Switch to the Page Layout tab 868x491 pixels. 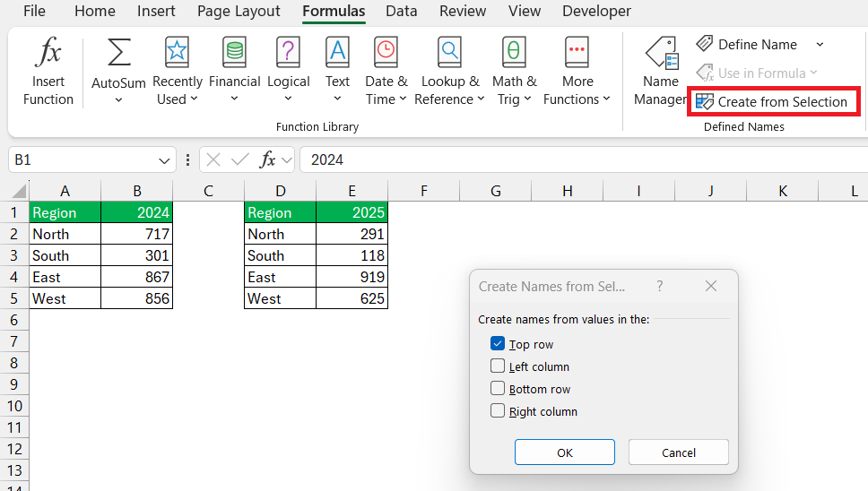pos(239,11)
